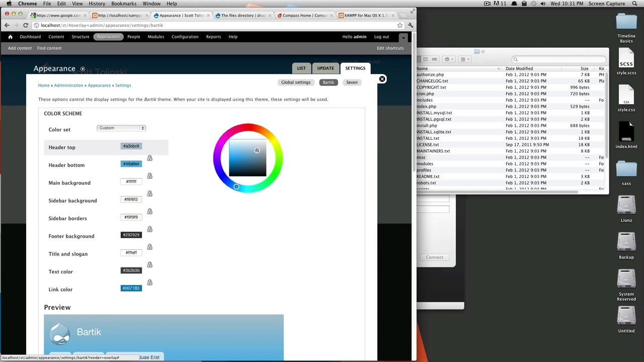
Task: Click the Link color #0071B3 field
Action: tap(131, 289)
